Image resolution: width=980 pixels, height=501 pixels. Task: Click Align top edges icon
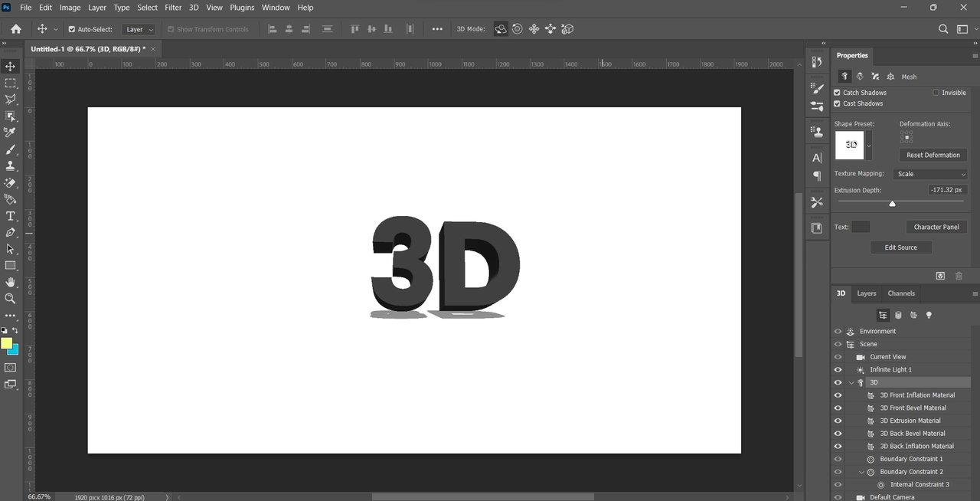pyautogui.click(x=354, y=29)
